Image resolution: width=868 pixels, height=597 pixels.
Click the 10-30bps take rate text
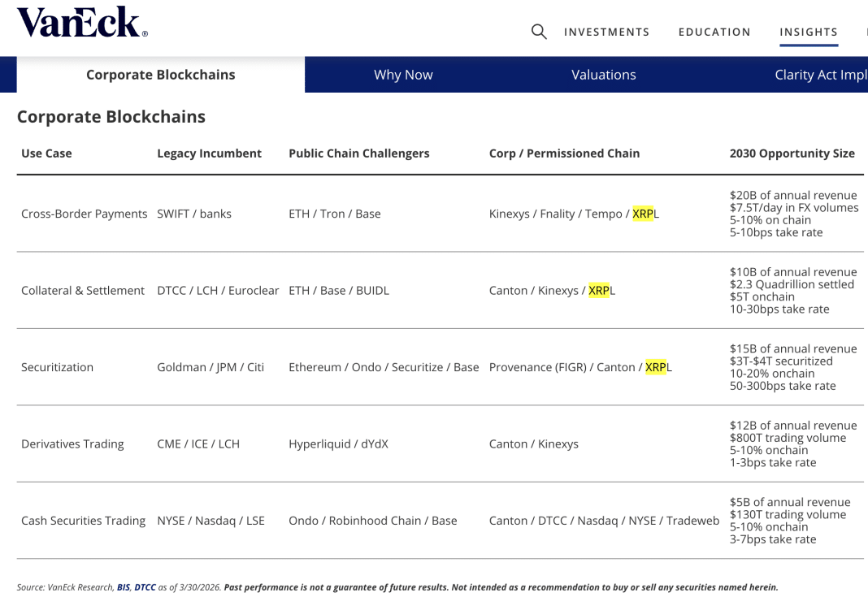[779, 309]
